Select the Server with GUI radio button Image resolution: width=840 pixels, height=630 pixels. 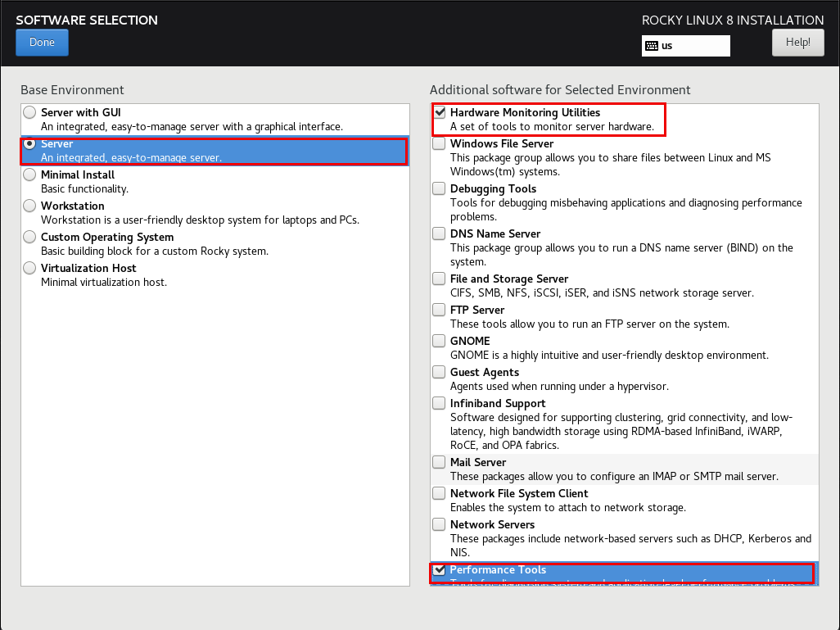point(29,112)
